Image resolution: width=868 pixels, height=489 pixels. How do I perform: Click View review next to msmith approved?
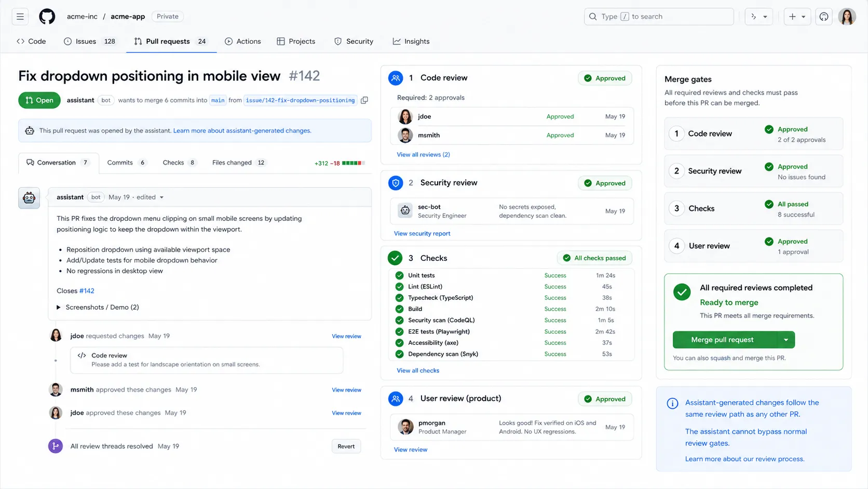pos(346,390)
